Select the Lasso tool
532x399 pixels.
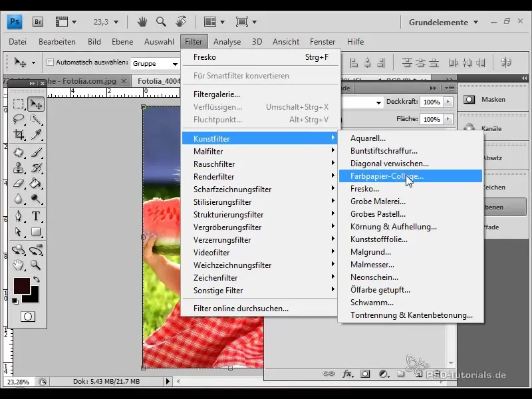click(19, 119)
